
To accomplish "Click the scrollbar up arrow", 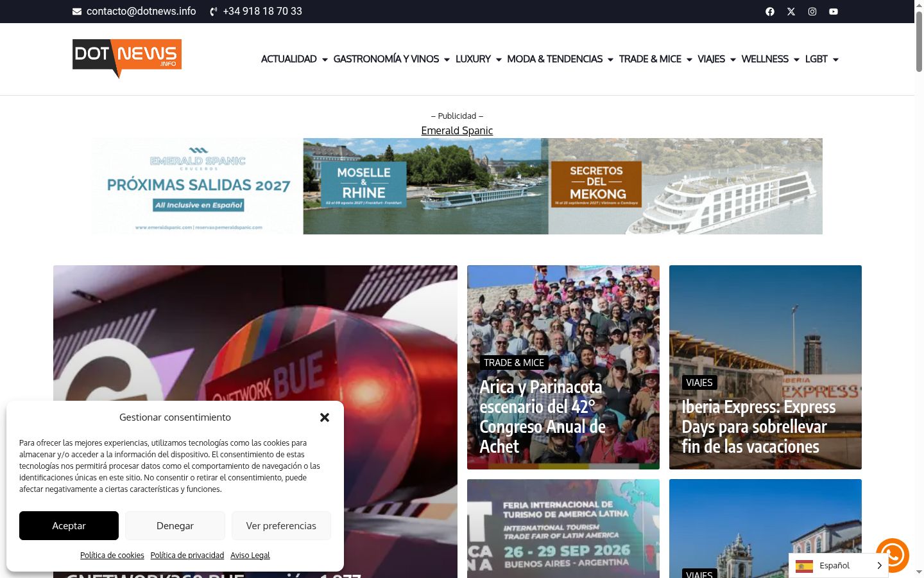I will pyautogui.click(x=919, y=5).
